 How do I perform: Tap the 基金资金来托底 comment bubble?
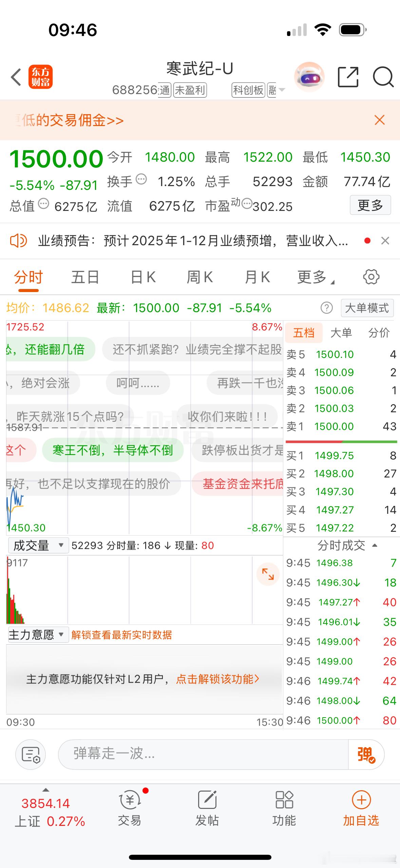tap(237, 484)
